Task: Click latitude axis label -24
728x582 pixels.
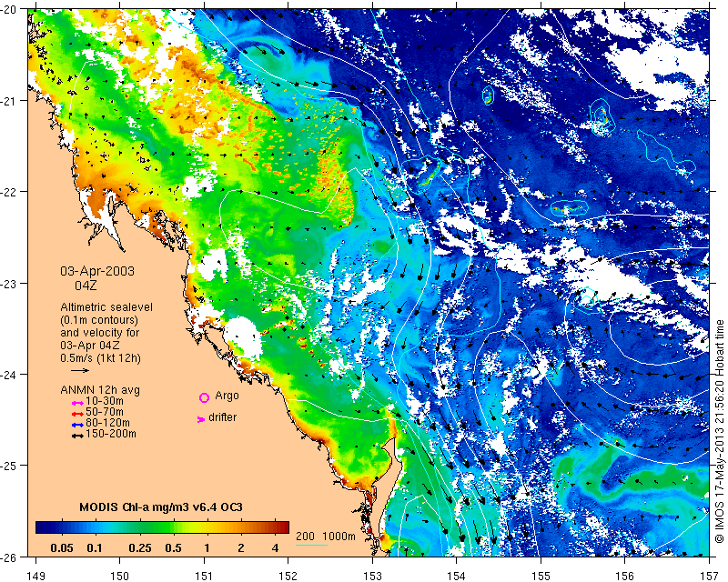Action: coord(8,374)
